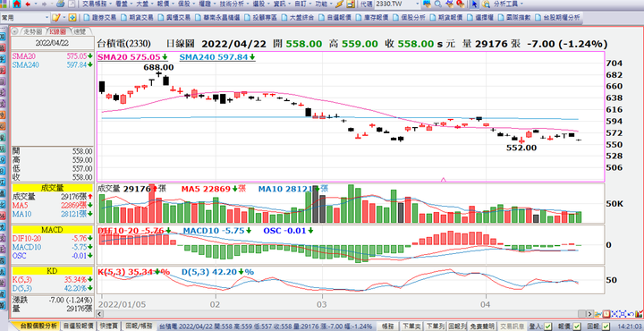Click the 免責聲明 button
The height and width of the screenshot is (331, 644).
482,327
